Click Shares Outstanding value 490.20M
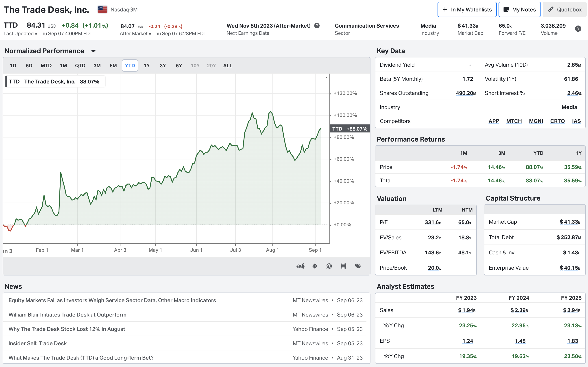This screenshot has height=367, width=588. [466, 93]
